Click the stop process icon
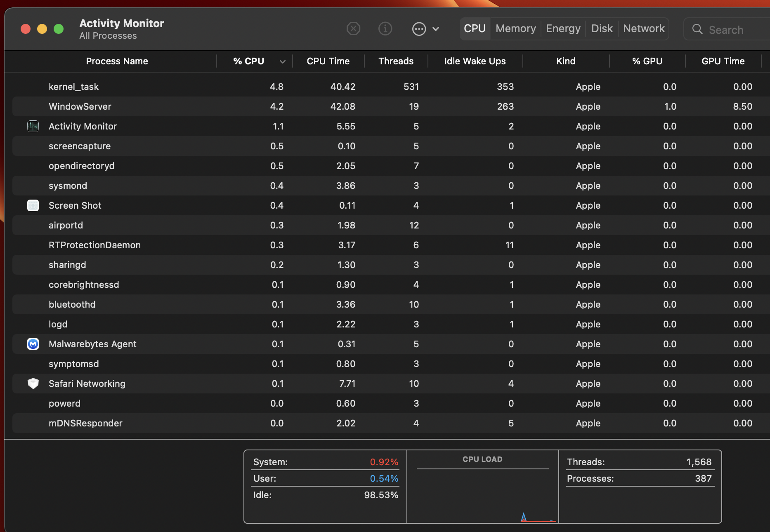The width and height of the screenshot is (770, 532). pos(353,29)
